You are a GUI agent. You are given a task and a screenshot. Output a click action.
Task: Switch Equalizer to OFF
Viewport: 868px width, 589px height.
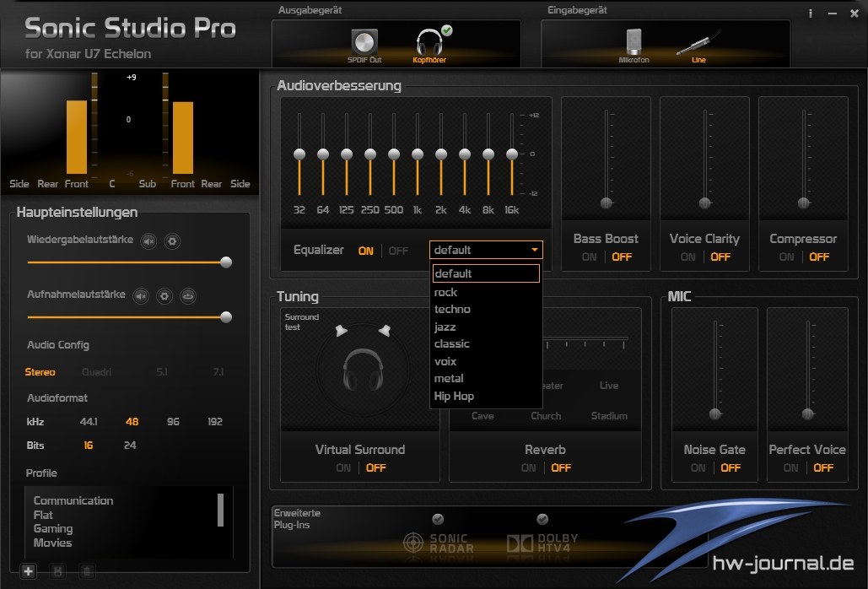tap(398, 251)
